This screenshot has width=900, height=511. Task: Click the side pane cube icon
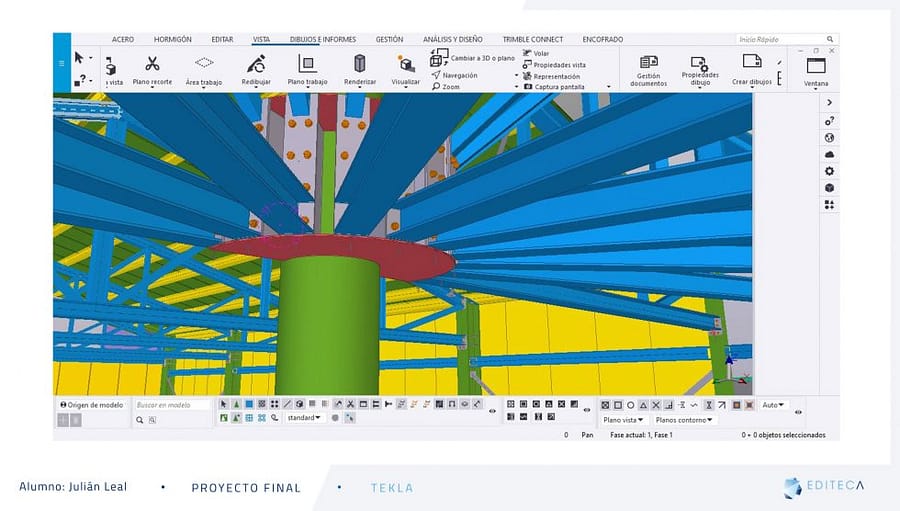tap(829, 188)
